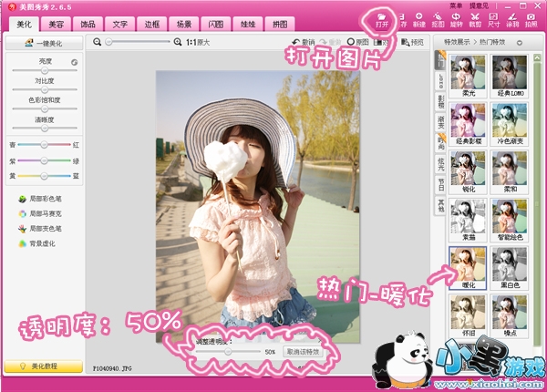Undo with the 撤销 arrow

click(x=304, y=42)
